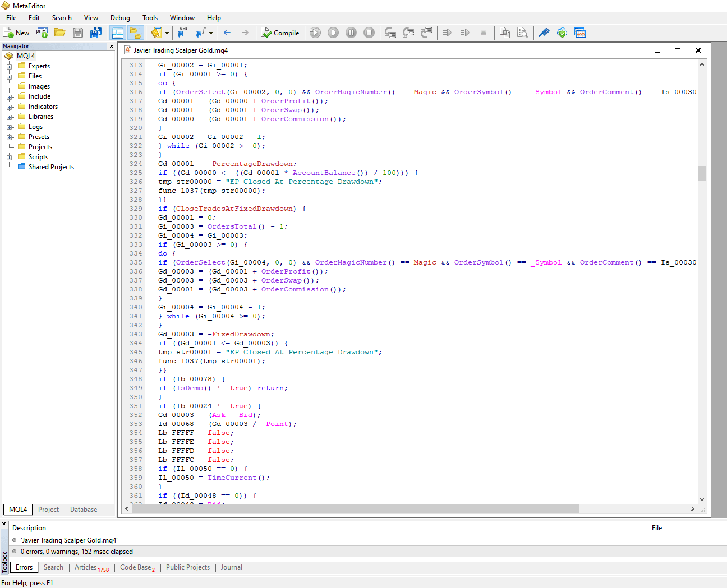
Task: Expand the Experts folder
Action: click(10, 67)
